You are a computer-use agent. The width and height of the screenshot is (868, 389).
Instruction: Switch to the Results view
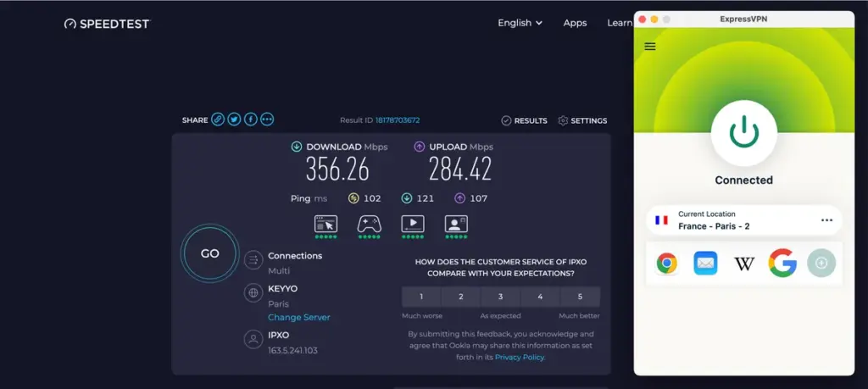(524, 120)
